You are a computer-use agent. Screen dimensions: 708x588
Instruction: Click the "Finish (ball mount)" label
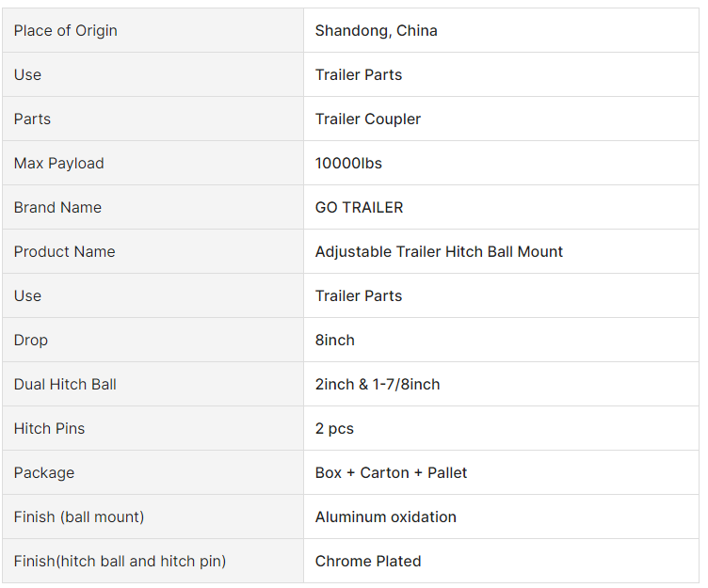78,516
